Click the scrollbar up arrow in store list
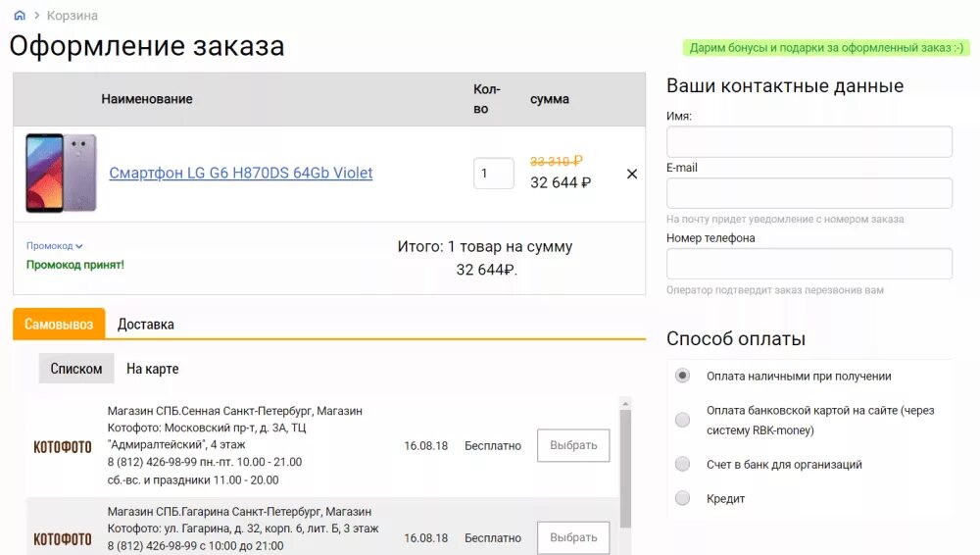This screenshot has width=980, height=555. click(x=625, y=404)
